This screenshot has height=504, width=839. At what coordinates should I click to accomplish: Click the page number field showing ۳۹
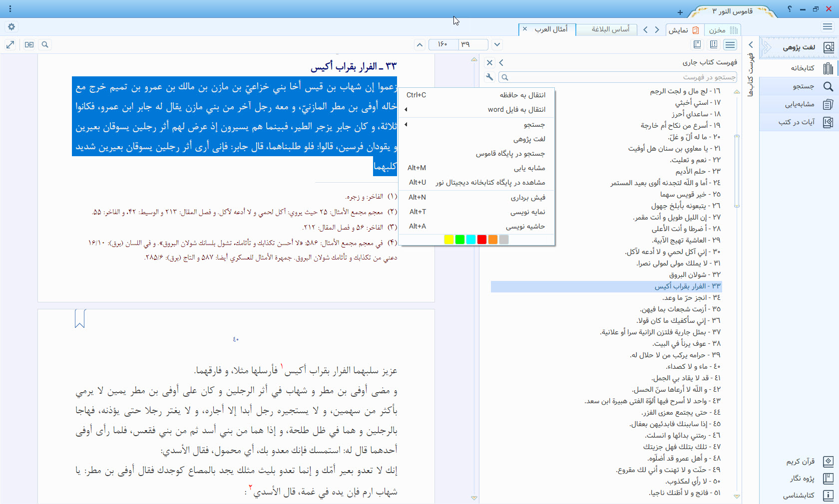pos(473,44)
